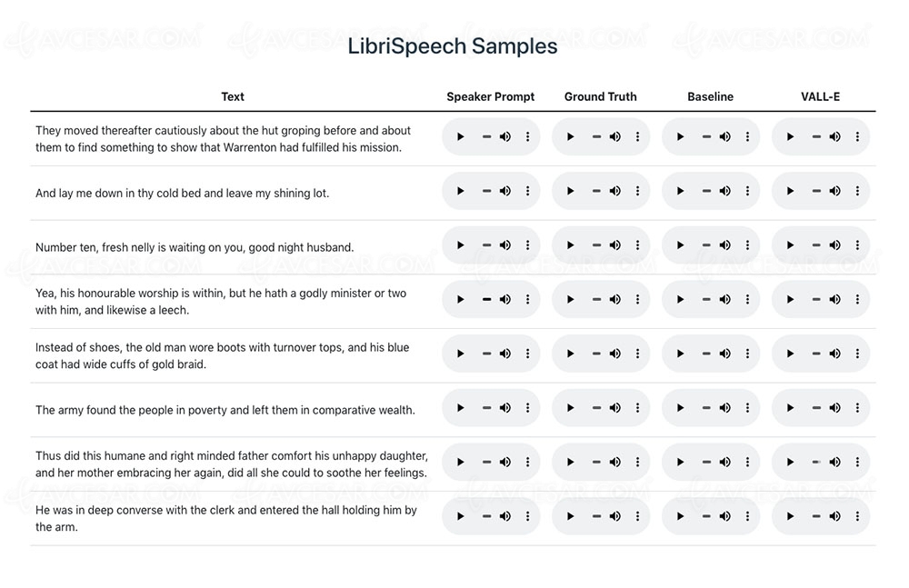Screen dimensions: 909x588
Task: Open more options for VALL-E Warrenton audio
Action: coord(857,137)
